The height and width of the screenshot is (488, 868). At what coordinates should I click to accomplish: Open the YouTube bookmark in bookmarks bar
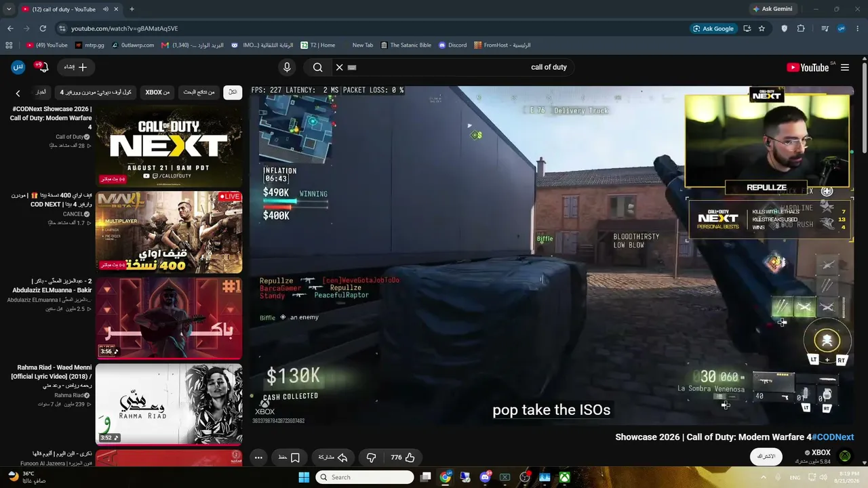click(47, 45)
